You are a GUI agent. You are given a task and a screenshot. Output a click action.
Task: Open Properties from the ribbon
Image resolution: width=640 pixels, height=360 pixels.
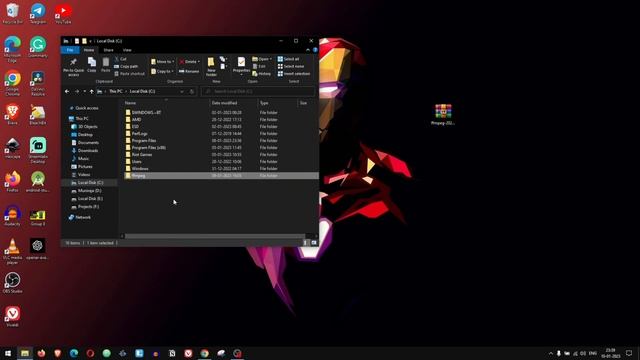coord(241,65)
